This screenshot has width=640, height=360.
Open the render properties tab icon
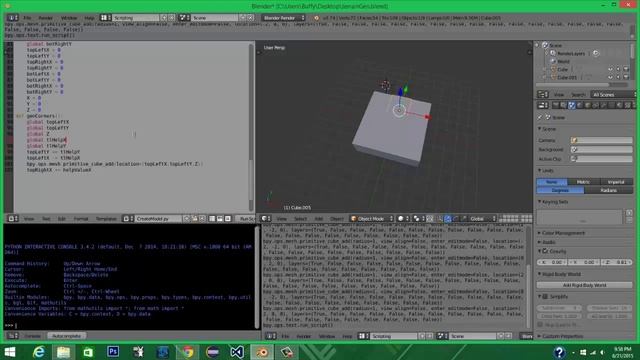(556, 105)
